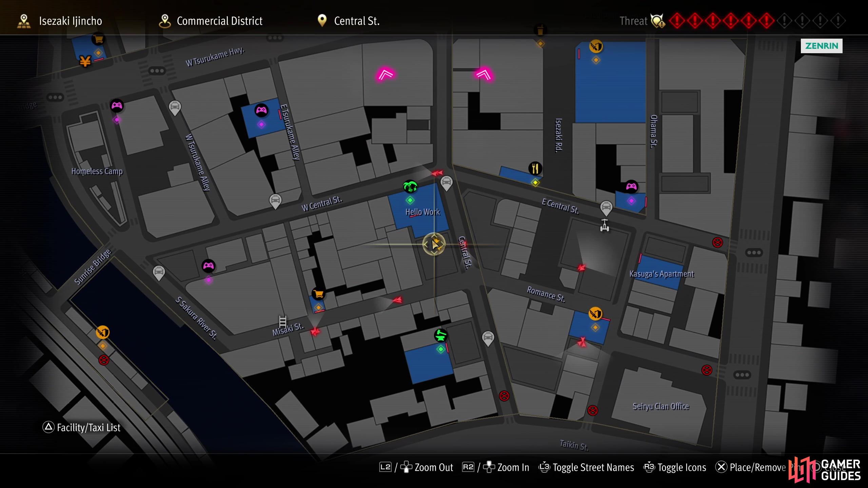868x488 pixels.
Task: Select the W Tsurukame Hwy. label
Action: point(215,57)
